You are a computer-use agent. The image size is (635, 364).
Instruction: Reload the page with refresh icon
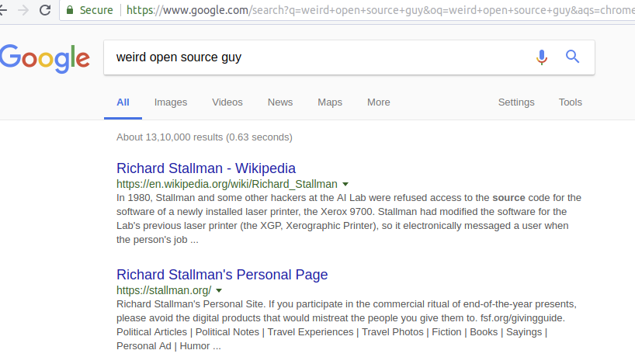(x=45, y=10)
